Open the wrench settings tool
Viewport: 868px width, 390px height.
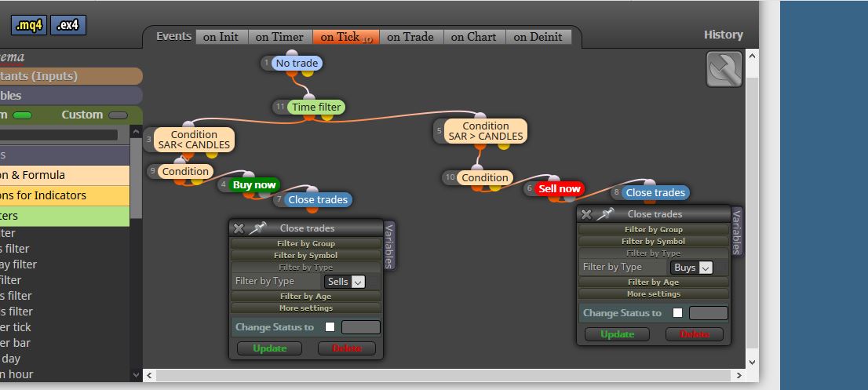click(724, 69)
